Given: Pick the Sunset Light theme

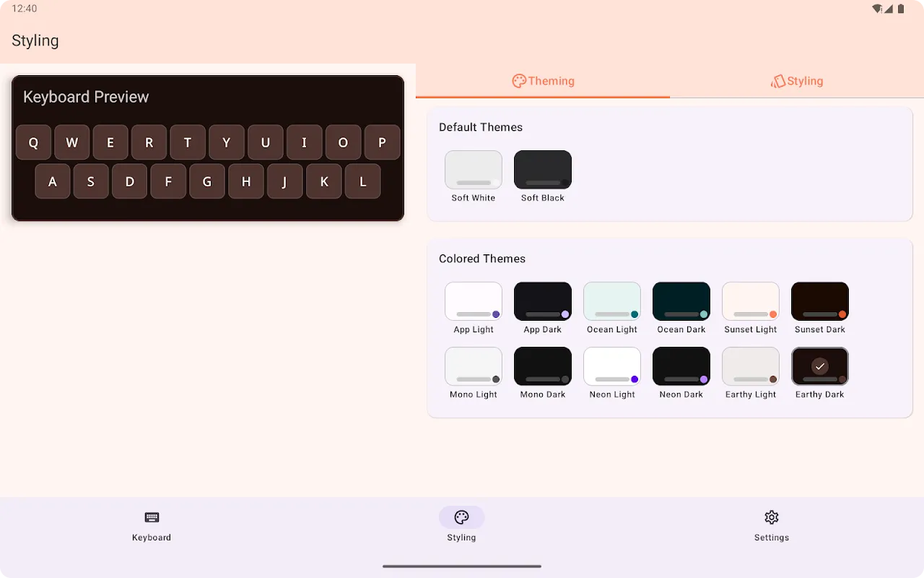Looking at the screenshot, I should coord(751,301).
